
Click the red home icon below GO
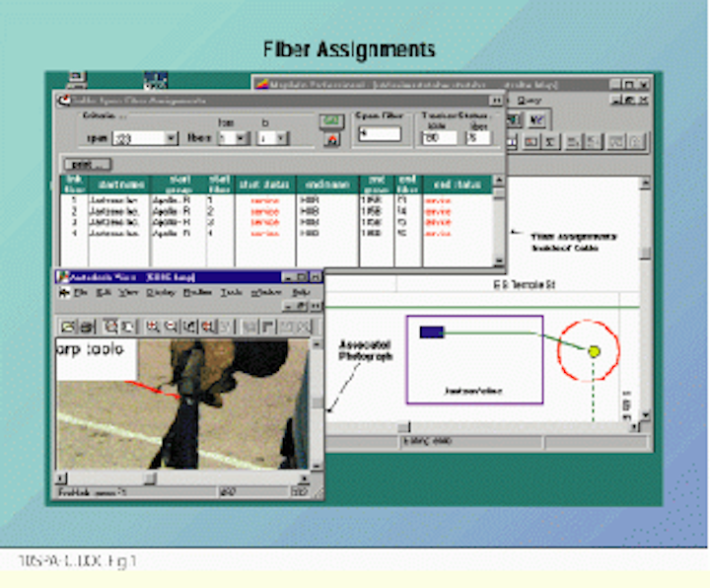(x=332, y=140)
